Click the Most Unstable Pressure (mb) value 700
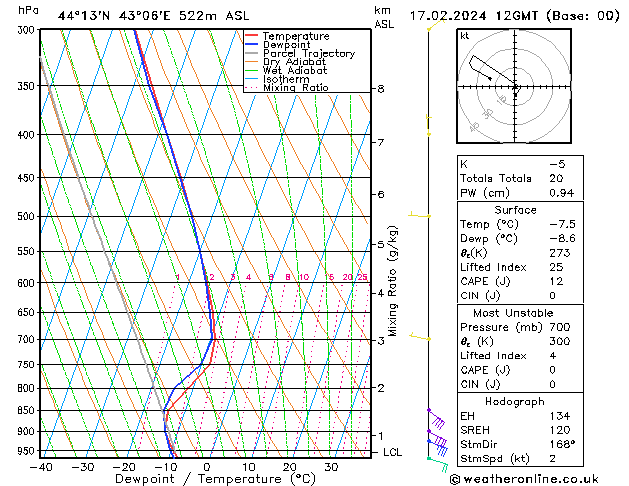Screen dimensions: 629x486 560,327
